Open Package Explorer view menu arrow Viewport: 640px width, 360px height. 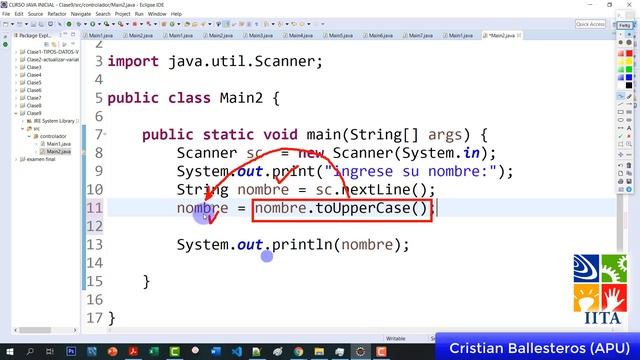point(73,44)
